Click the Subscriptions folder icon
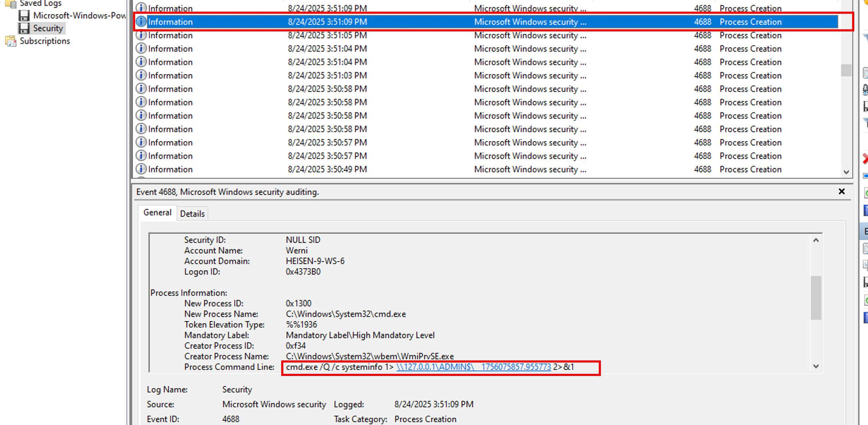868x425 pixels. pos(11,41)
